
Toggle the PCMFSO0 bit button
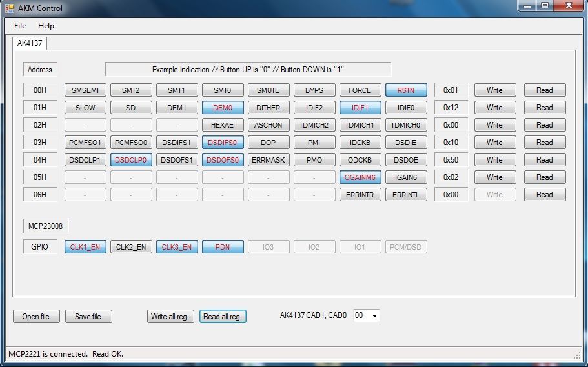[131, 143]
